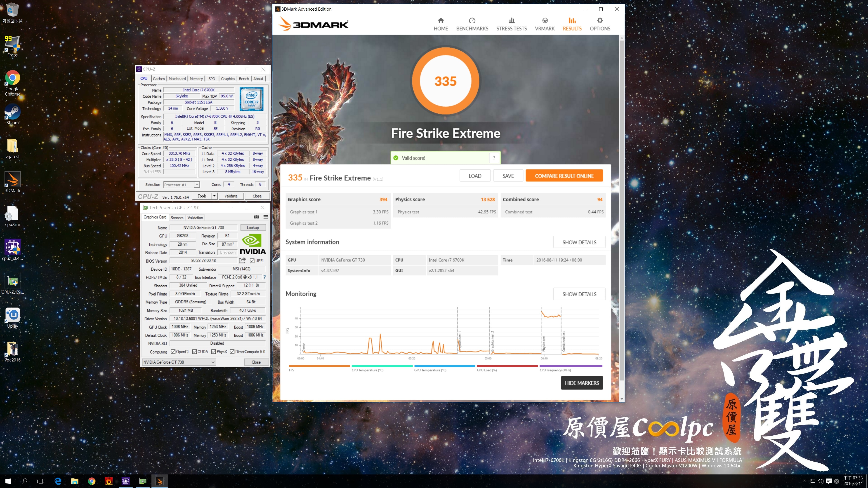The image size is (868, 488).
Task: Open STRESS TESTS in 3DMark
Action: pyautogui.click(x=512, y=24)
